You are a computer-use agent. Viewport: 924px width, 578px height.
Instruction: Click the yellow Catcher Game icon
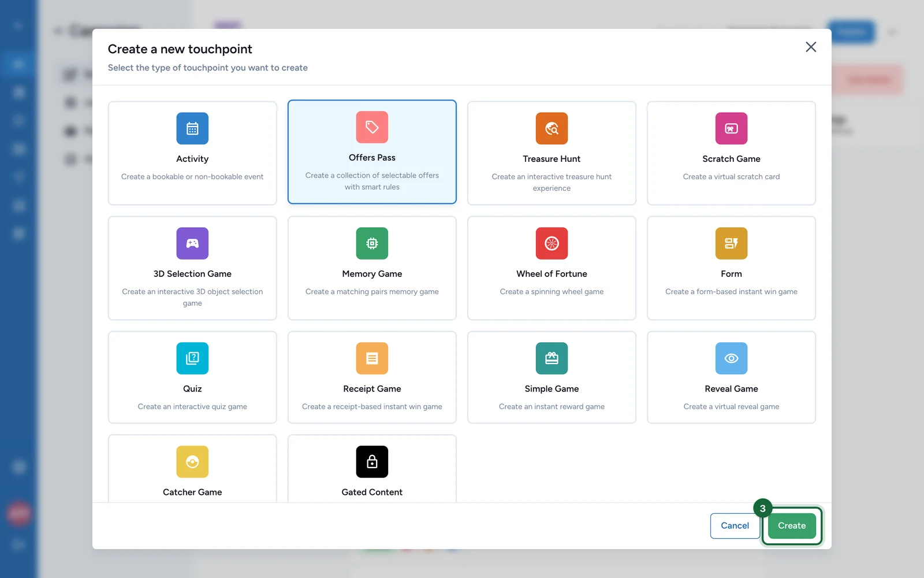192,462
